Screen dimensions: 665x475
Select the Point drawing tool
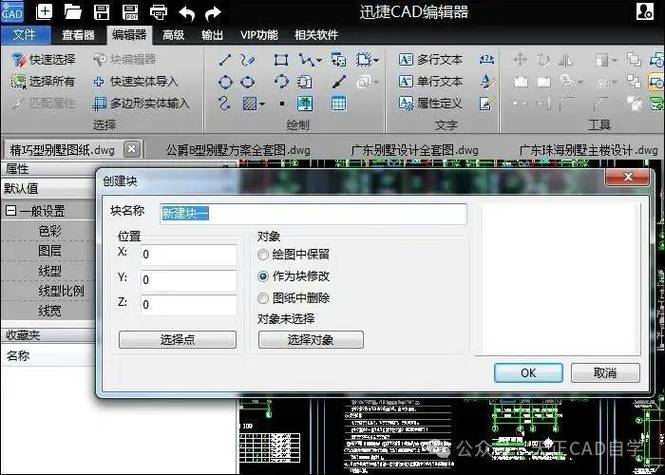282,103
